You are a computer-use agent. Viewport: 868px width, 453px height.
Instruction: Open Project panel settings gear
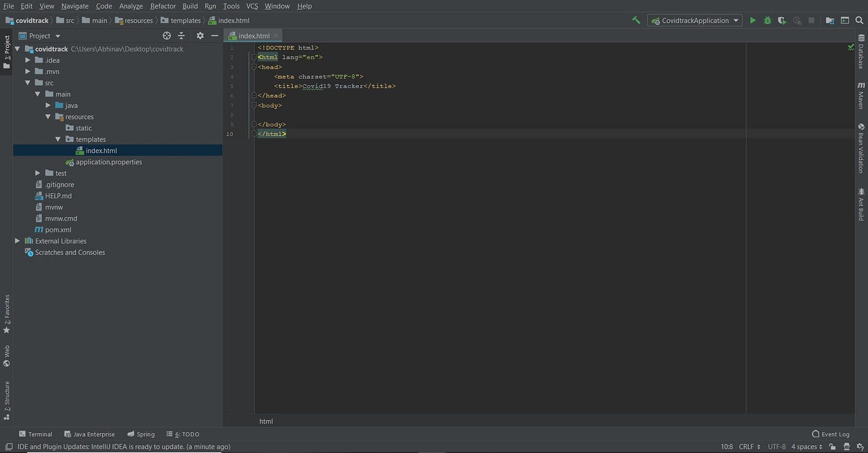[x=200, y=35]
